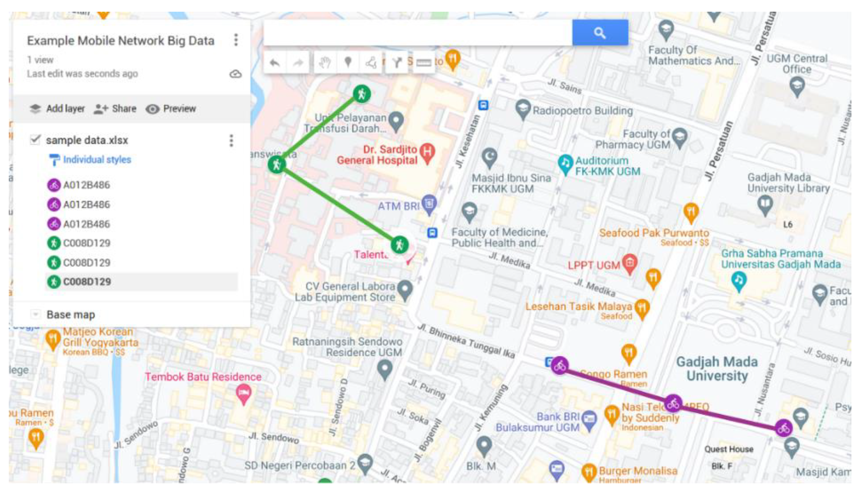Expand the Base map dropdown arrow
Image resolution: width=868 pixels, height=496 pixels.
point(35,314)
